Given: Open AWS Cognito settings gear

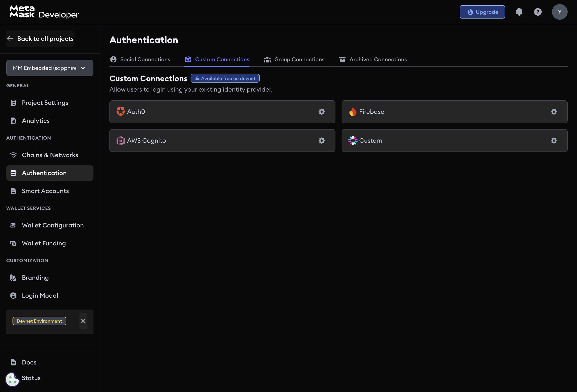Looking at the screenshot, I should click(322, 141).
